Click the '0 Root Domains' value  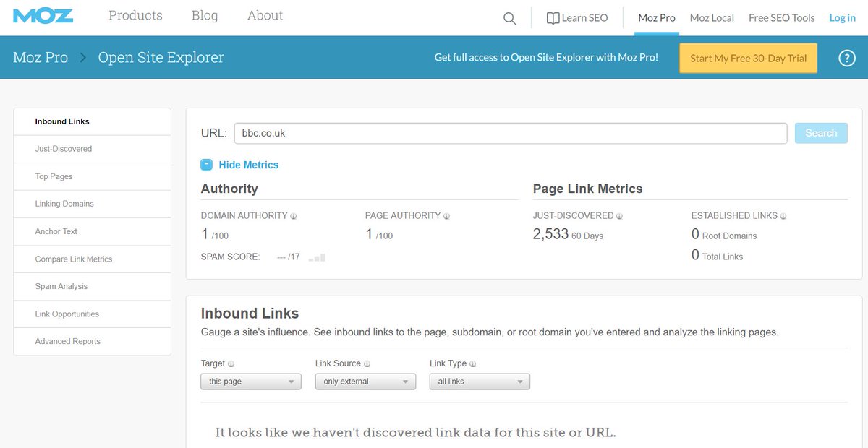pos(724,234)
